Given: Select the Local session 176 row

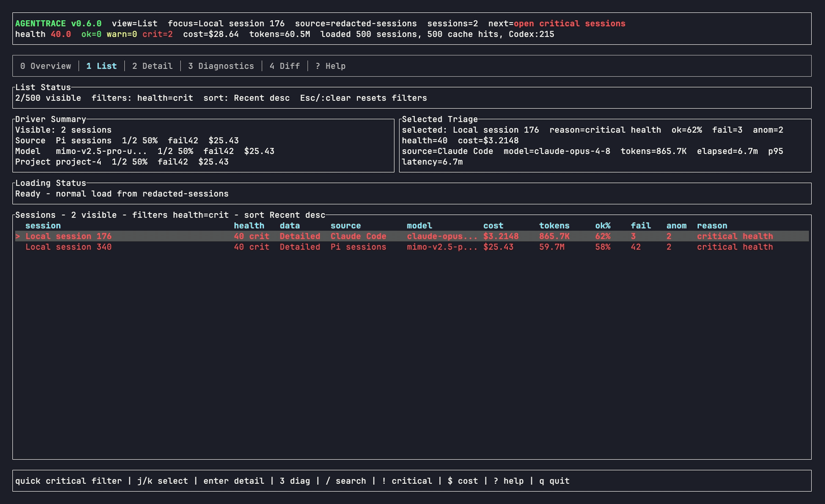Looking at the screenshot, I should [x=412, y=236].
